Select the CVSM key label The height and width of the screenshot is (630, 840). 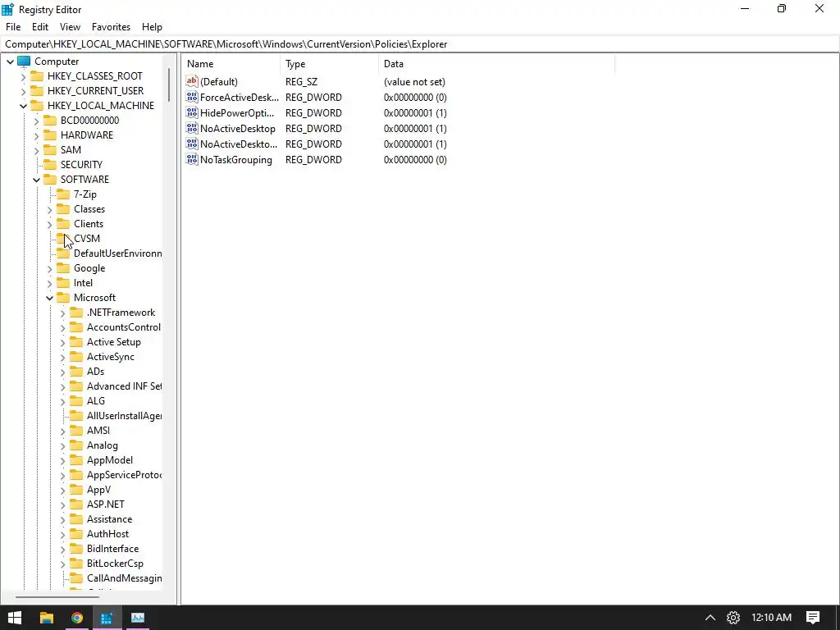coord(87,239)
